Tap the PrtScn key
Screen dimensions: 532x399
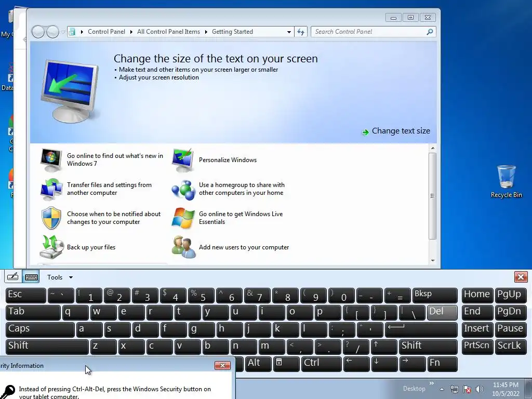[x=477, y=347]
